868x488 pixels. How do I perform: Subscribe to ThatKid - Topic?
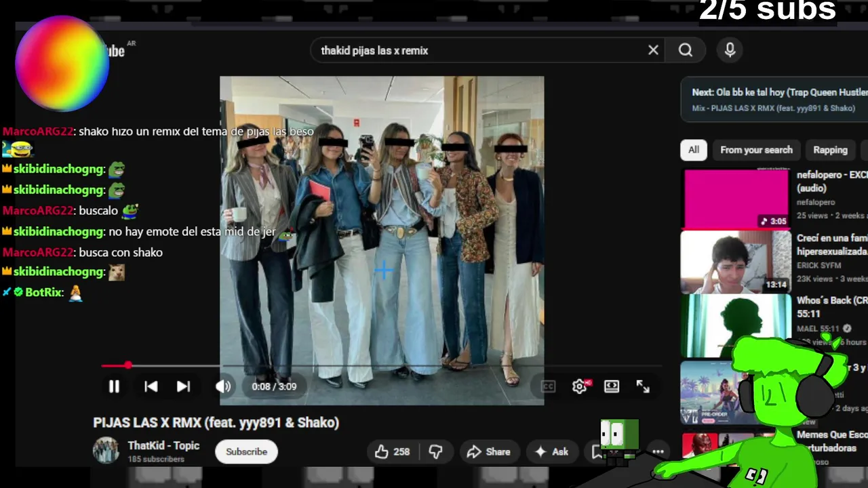click(x=246, y=451)
